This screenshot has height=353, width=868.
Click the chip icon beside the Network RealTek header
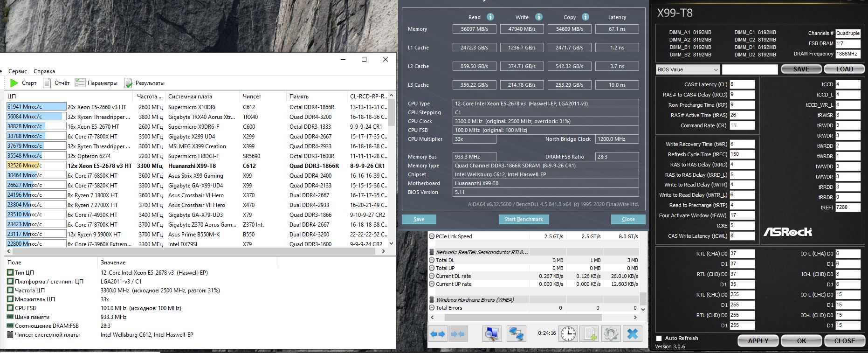[x=432, y=252]
